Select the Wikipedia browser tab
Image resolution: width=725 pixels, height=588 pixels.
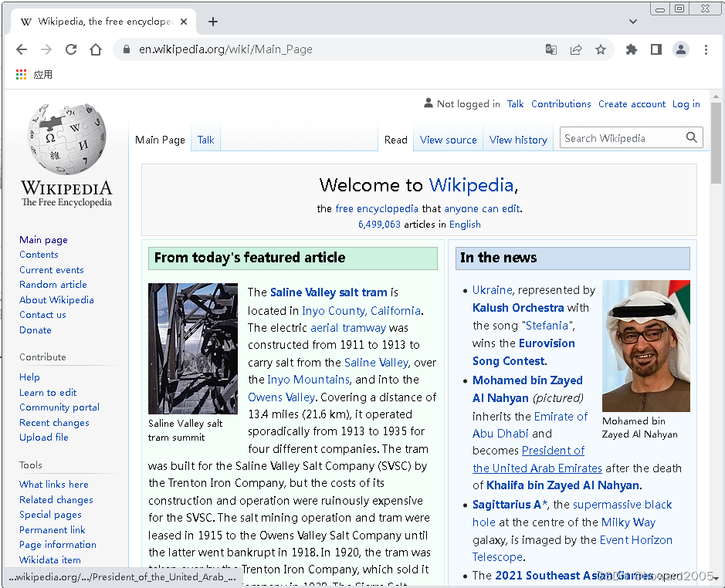pyautogui.click(x=104, y=22)
